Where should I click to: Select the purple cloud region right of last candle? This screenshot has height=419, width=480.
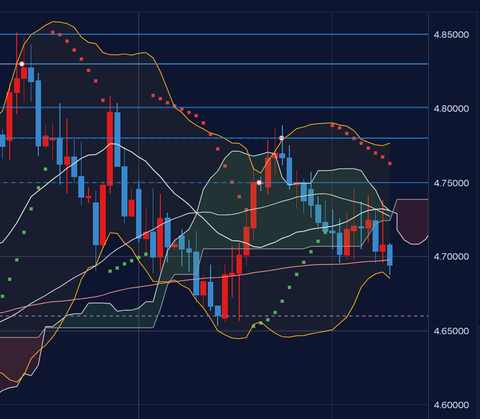tap(412, 221)
